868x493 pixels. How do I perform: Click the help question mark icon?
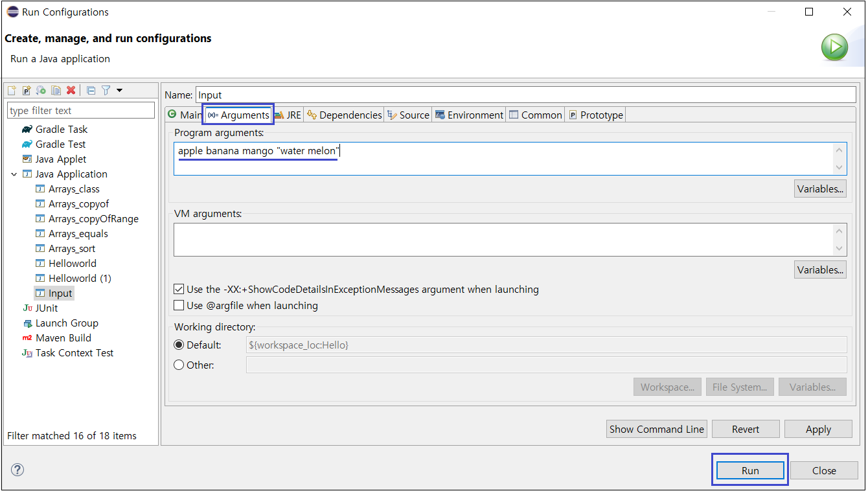[17, 470]
